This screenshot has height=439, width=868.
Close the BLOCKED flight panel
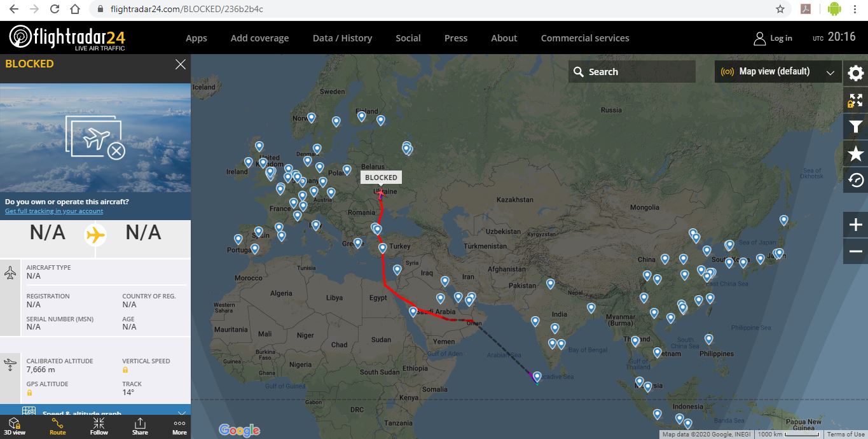(x=181, y=64)
